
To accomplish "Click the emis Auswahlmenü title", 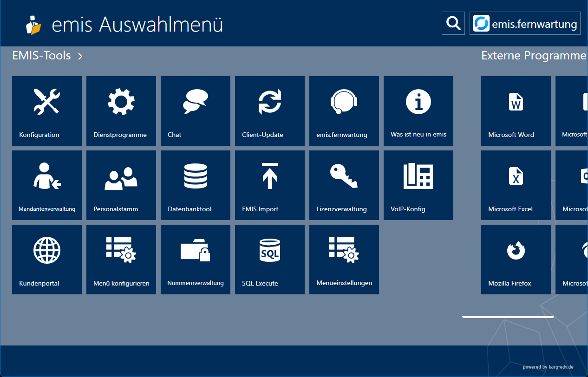I will point(137,25).
